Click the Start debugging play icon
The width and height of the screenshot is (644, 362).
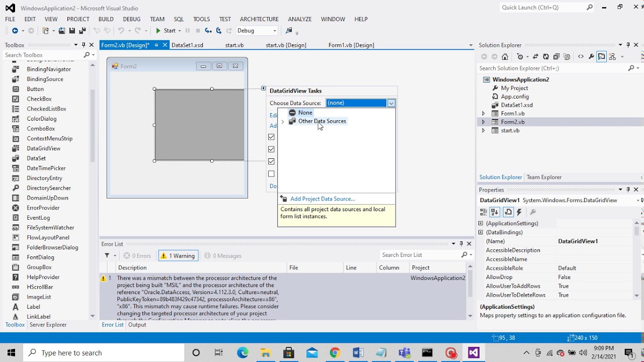pyautogui.click(x=158, y=31)
